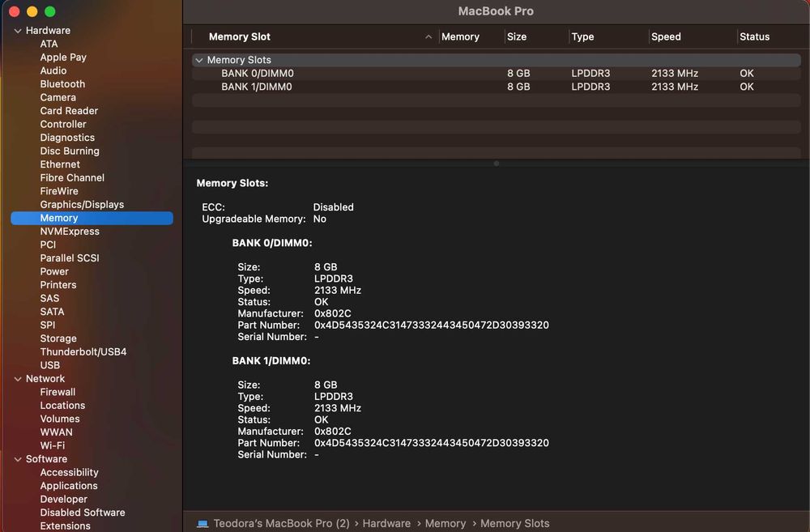
Task: Select the BANK 0/DIMM0 table row
Action: tap(496, 74)
